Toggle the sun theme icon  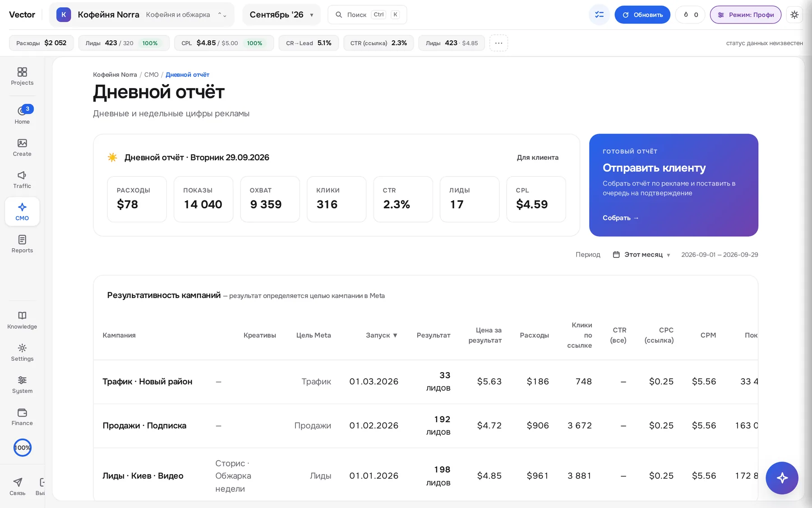pyautogui.click(x=794, y=15)
